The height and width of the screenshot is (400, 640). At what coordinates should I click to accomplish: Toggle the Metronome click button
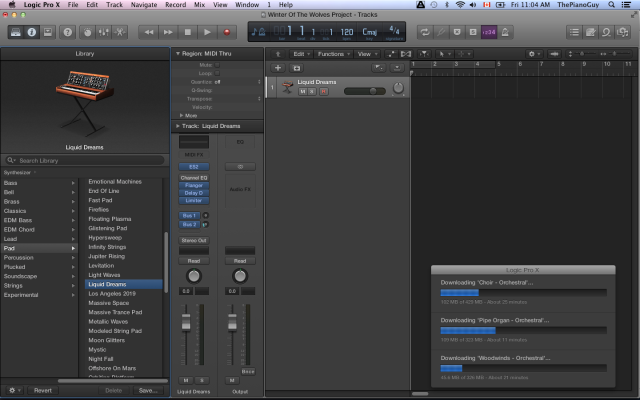pyautogui.click(x=505, y=32)
